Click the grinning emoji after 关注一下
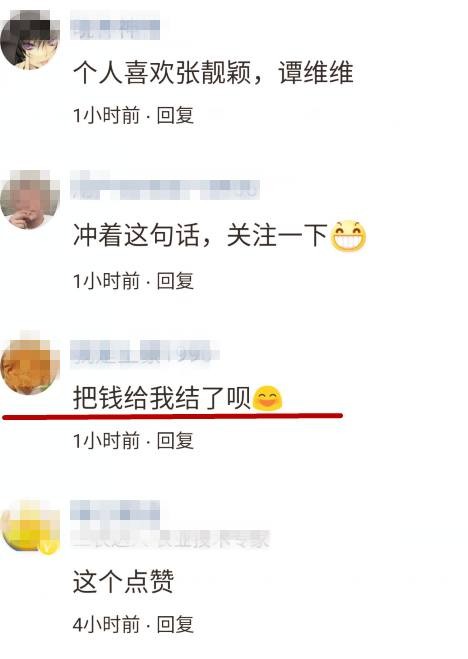 [x=348, y=236]
